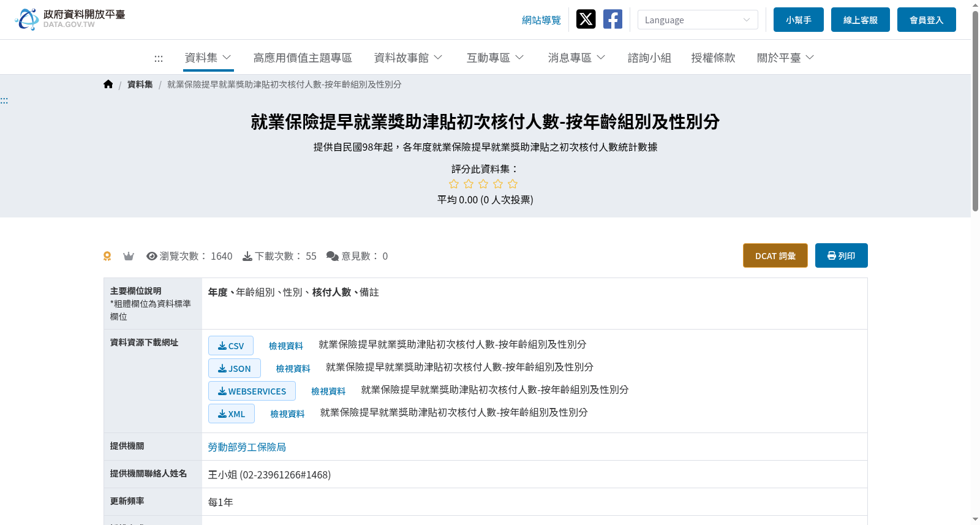Open the 授權條款 menu item

pos(713,58)
